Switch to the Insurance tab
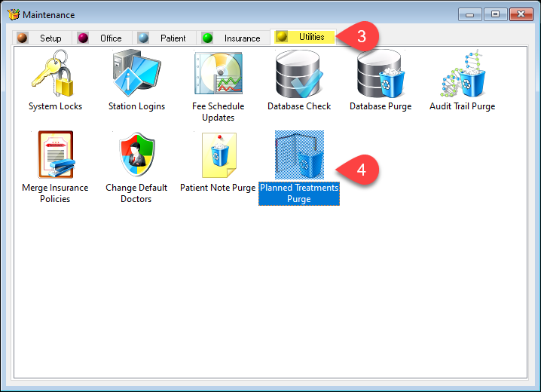The image size is (541, 392). [233, 38]
